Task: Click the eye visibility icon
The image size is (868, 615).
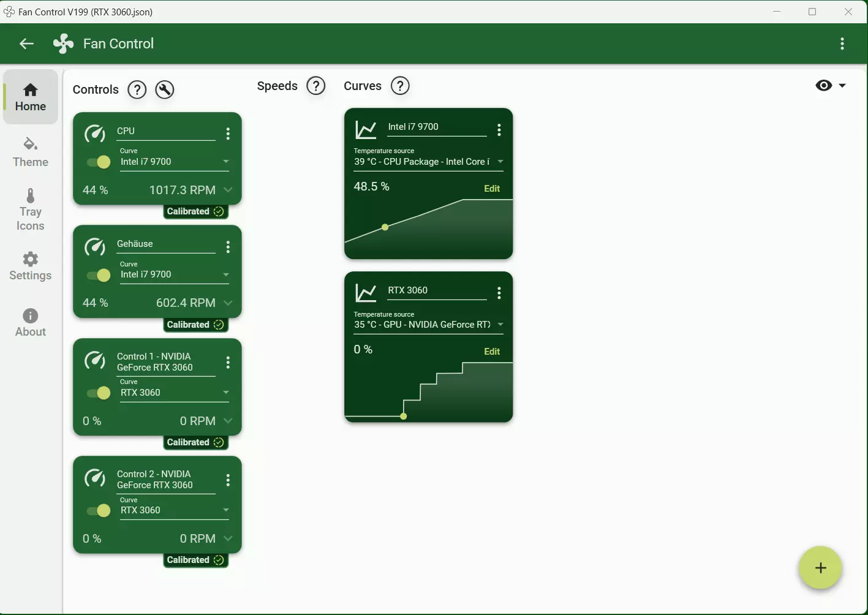Action: pos(824,86)
